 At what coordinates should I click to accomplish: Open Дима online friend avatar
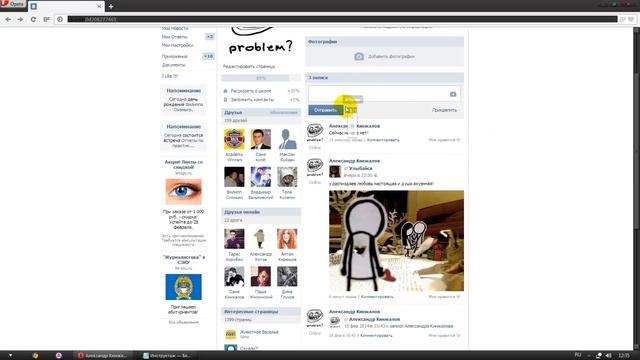tap(287, 276)
